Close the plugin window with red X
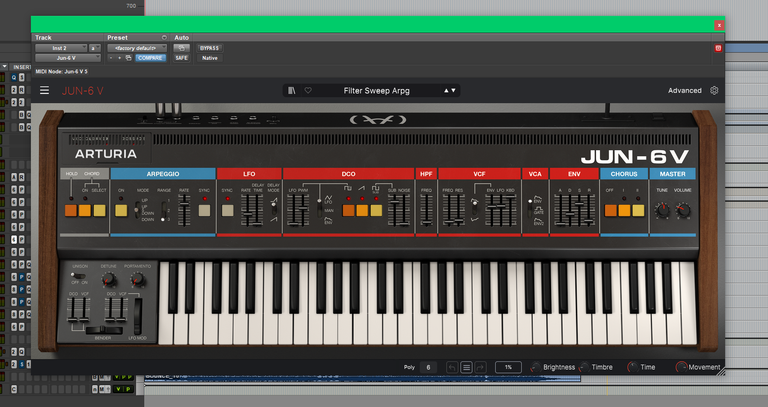This screenshot has width=768, height=407. (719, 25)
